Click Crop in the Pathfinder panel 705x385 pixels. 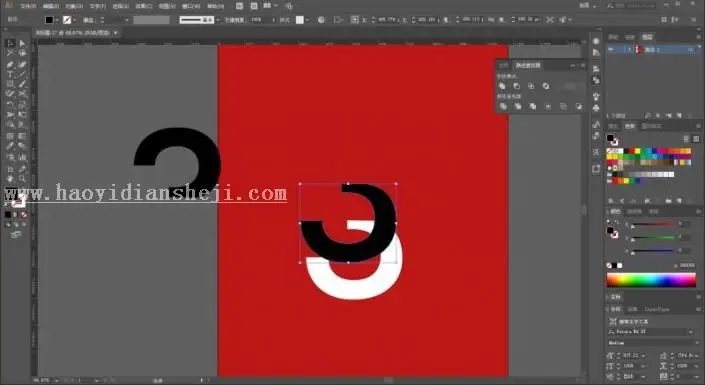click(548, 107)
